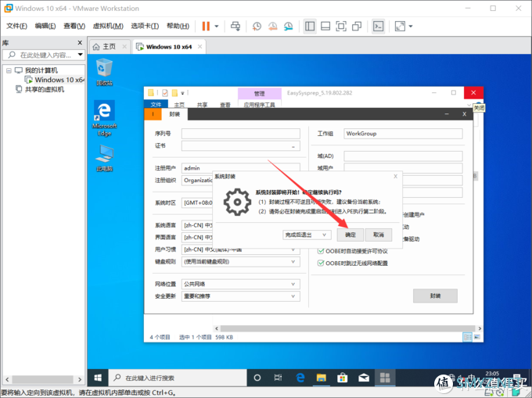
Task: Click the stretch guest display icon
Action: pos(400,26)
